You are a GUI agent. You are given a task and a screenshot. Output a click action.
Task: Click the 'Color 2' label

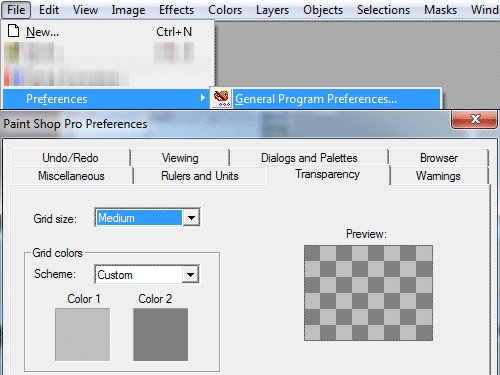(155, 299)
